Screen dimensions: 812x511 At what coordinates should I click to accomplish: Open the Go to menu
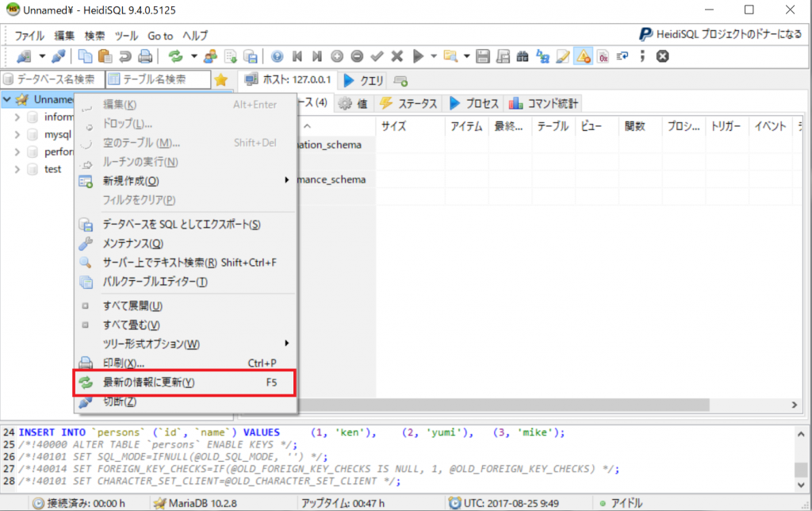pyautogui.click(x=160, y=36)
